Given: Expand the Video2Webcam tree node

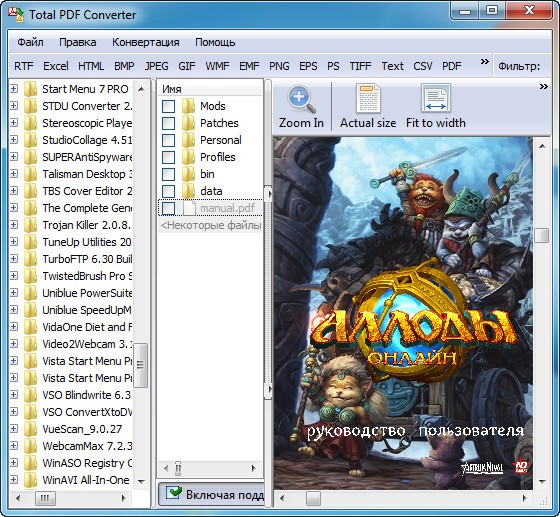Looking at the screenshot, I should (14, 344).
